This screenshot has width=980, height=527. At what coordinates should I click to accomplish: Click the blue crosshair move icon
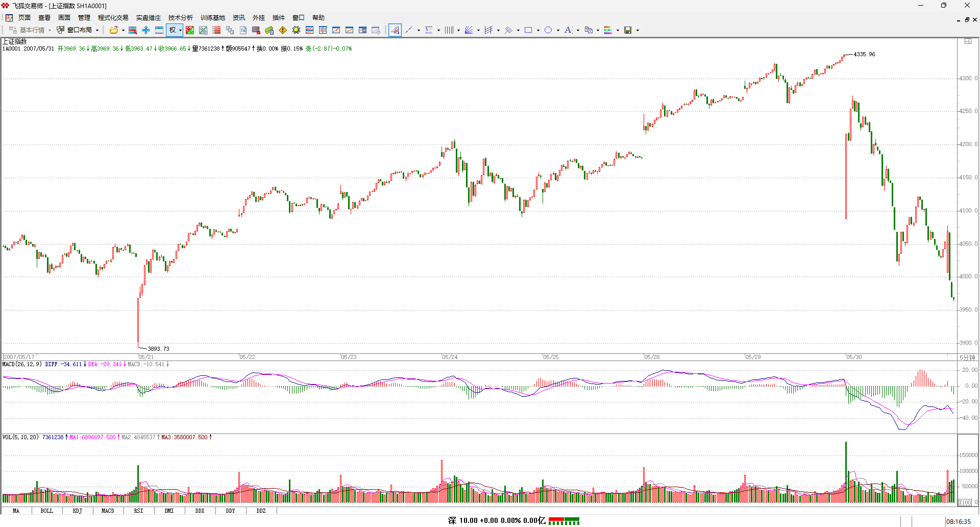point(146,30)
